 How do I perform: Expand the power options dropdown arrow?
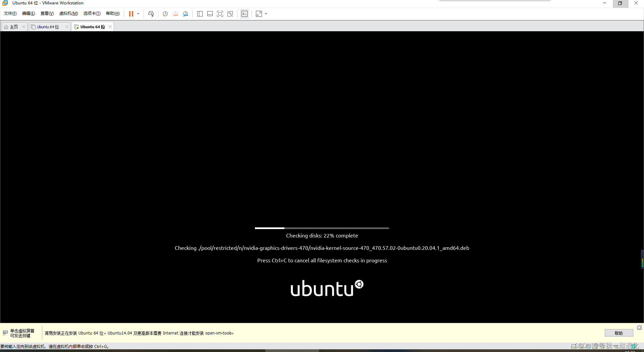point(138,14)
